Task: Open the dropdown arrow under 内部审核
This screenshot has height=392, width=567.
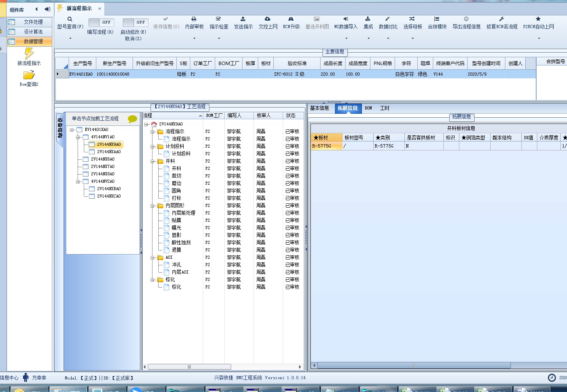Action: point(194,38)
